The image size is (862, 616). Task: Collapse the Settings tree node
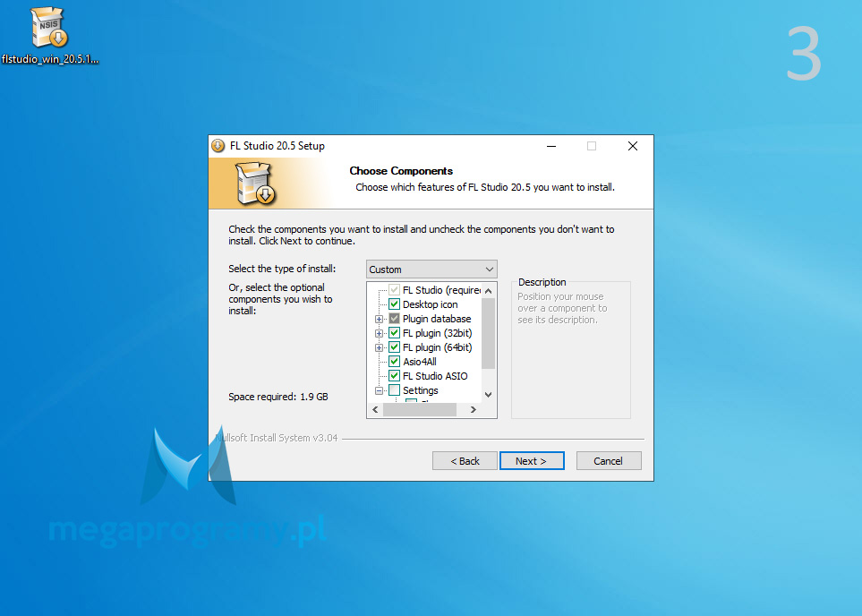click(x=379, y=390)
